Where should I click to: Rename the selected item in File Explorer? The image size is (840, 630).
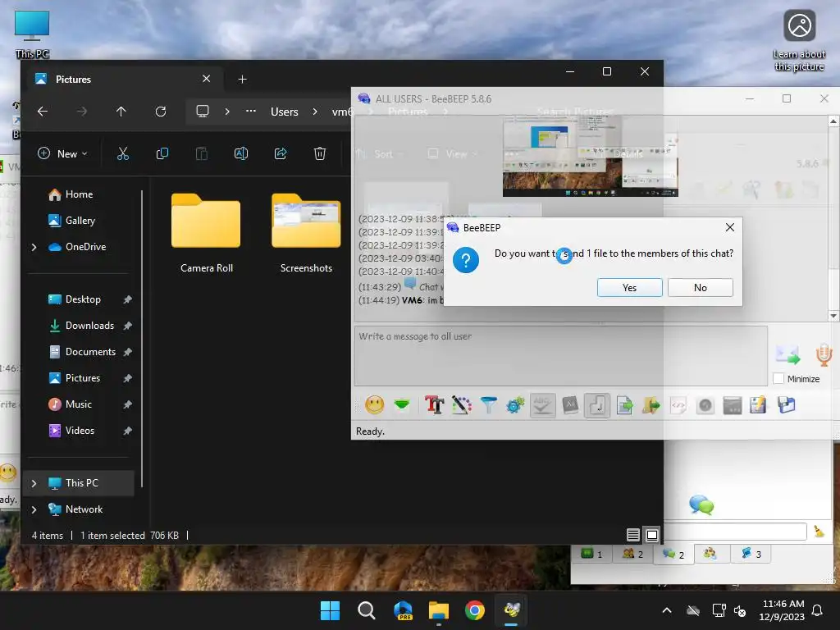click(241, 153)
